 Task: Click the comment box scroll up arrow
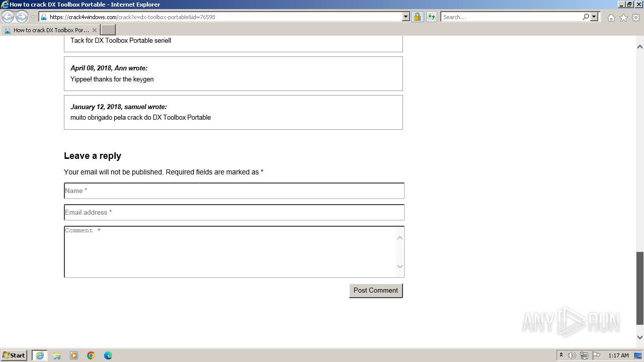[400, 237]
